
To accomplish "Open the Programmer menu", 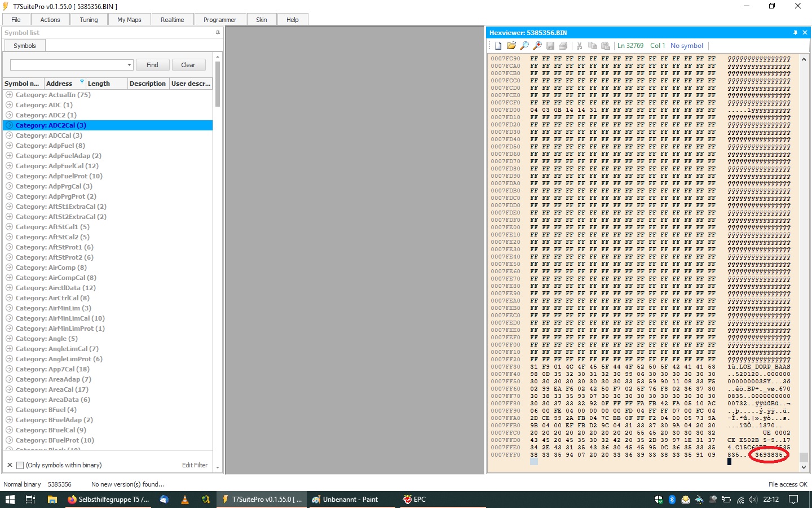I will [220, 19].
